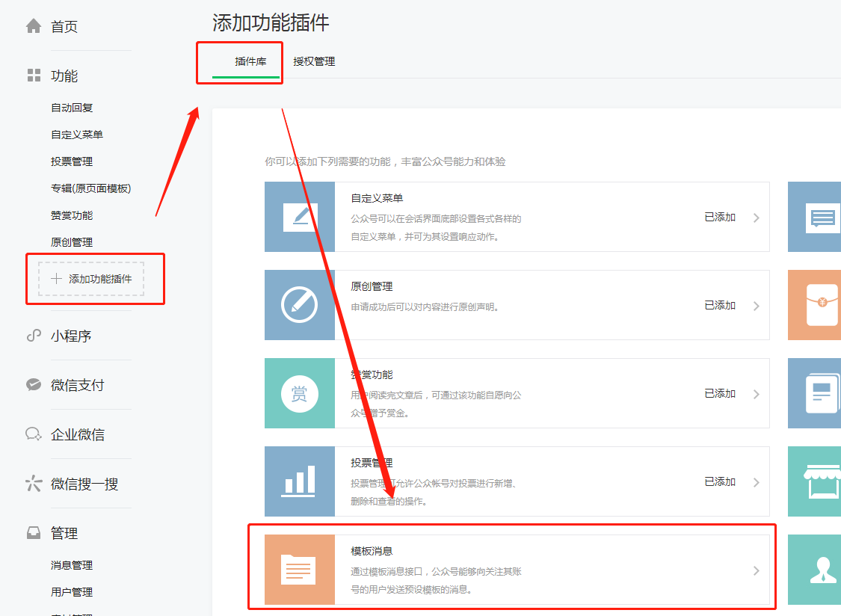The height and width of the screenshot is (616, 841).
Task: Click the plus icon in 添加功能插件 button
Action: click(x=56, y=279)
